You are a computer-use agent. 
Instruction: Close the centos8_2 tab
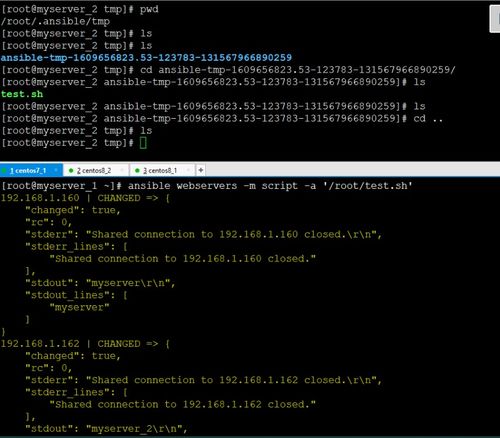click(x=122, y=170)
